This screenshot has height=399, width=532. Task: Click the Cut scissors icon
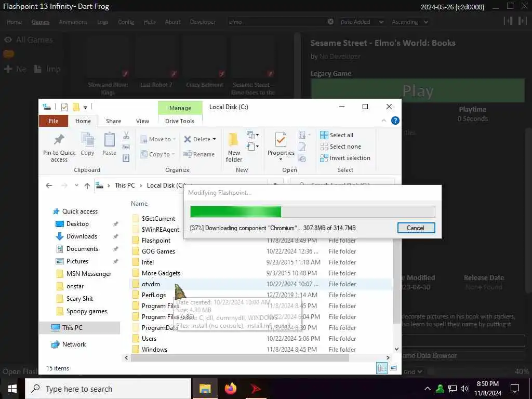click(126, 136)
